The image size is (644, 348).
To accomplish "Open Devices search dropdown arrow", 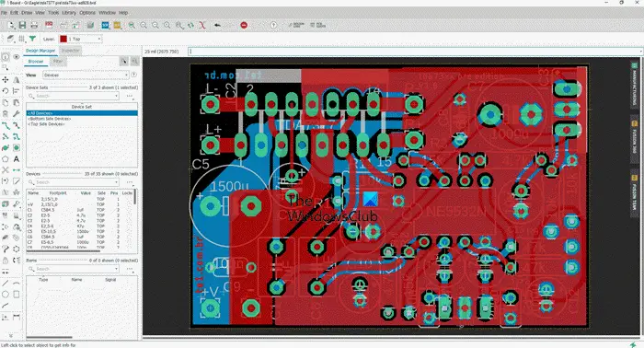I will tap(117, 182).
